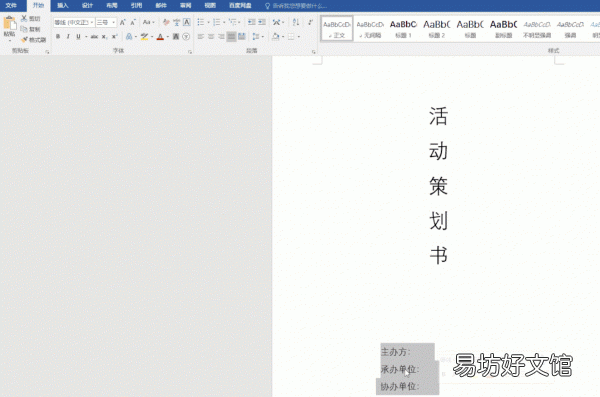Expand the font color dropdown arrow

[x=168, y=37]
